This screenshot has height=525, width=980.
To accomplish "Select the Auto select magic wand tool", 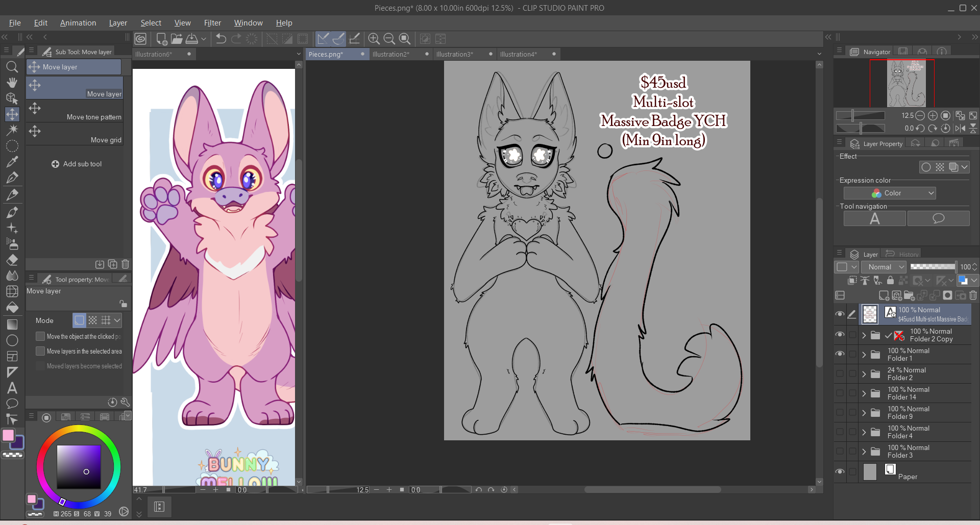I will [x=12, y=130].
